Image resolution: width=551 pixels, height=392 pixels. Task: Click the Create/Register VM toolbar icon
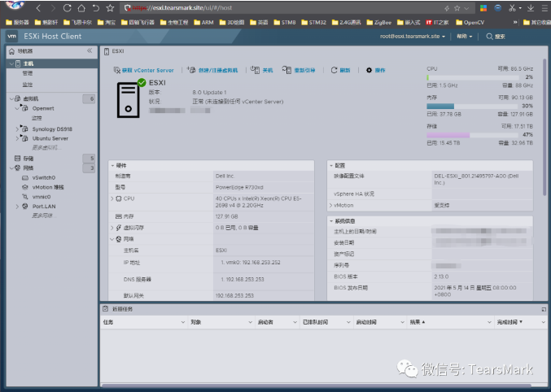190,70
